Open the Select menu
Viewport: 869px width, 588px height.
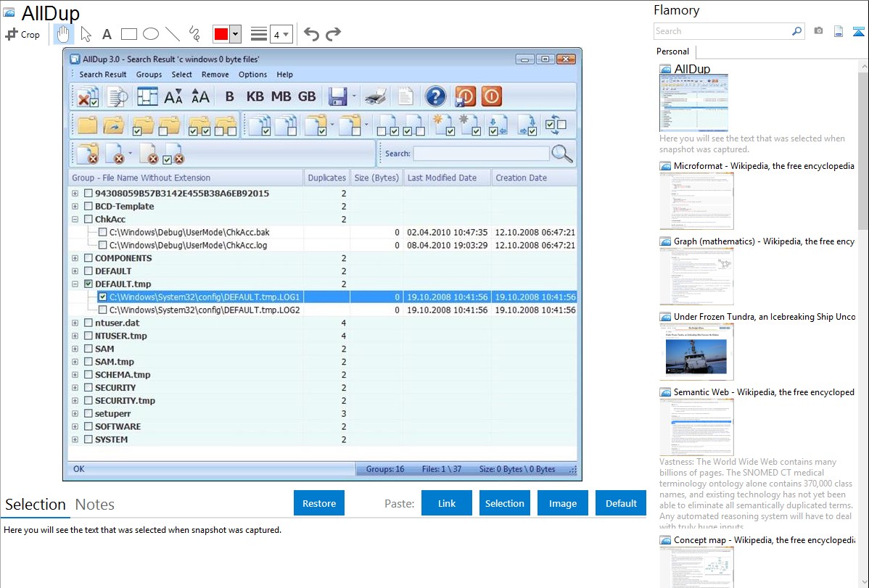pyautogui.click(x=182, y=75)
